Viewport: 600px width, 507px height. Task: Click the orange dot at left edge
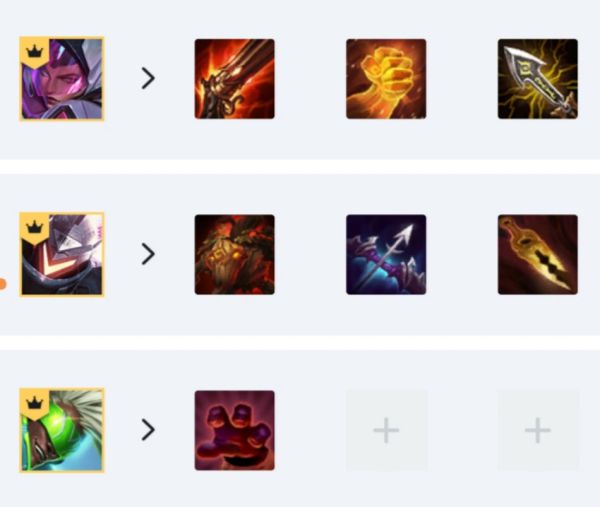tap(3, 284)
